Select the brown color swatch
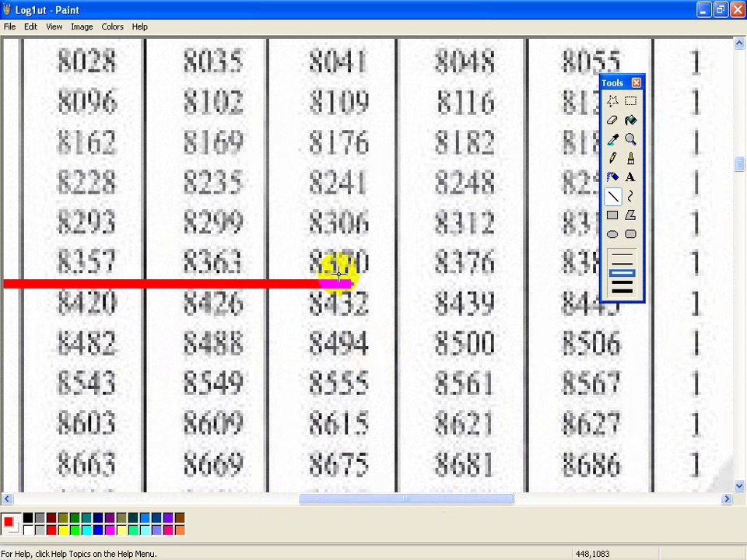 click(180, 518)
